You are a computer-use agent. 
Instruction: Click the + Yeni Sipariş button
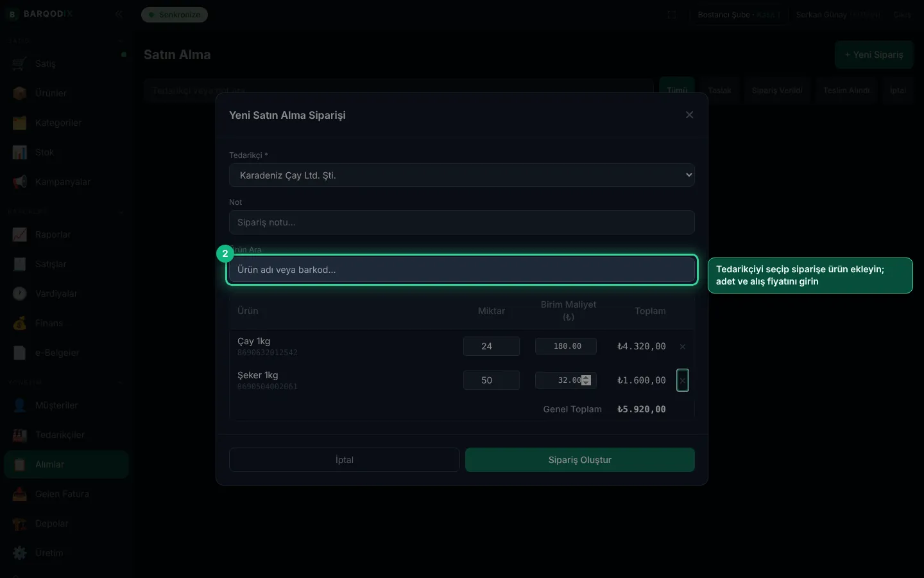point(874,55)
